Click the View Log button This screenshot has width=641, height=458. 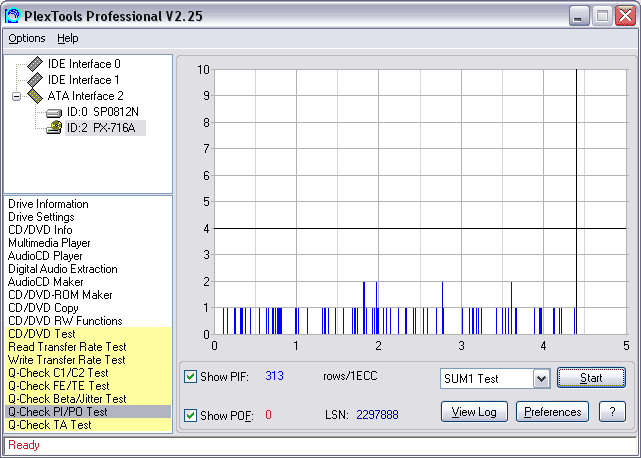coord(474,412)
